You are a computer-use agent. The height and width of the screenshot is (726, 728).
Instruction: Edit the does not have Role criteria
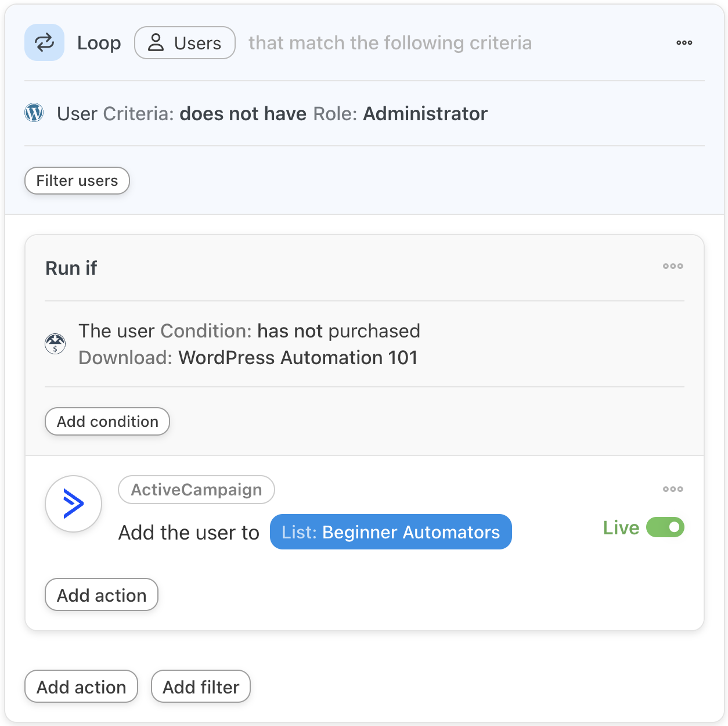coord(272,114)
